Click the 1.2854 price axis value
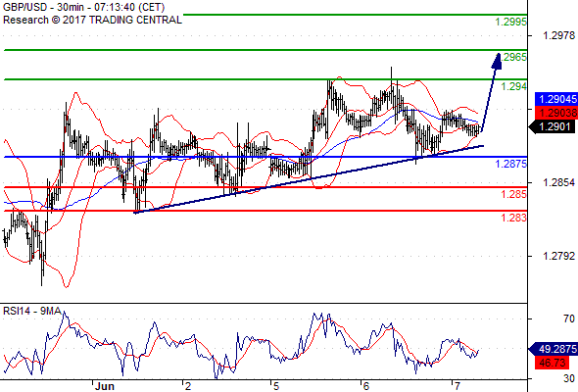 tap(558, 182)
